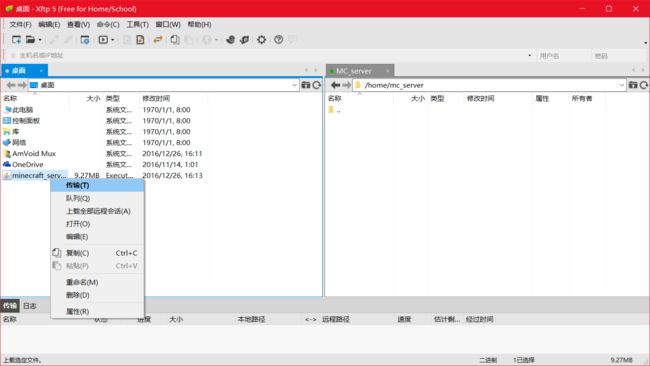This screenshot has height=366, width=650.
Task: Sort local list by 修改时间 column header
Action: coord(156,98)
